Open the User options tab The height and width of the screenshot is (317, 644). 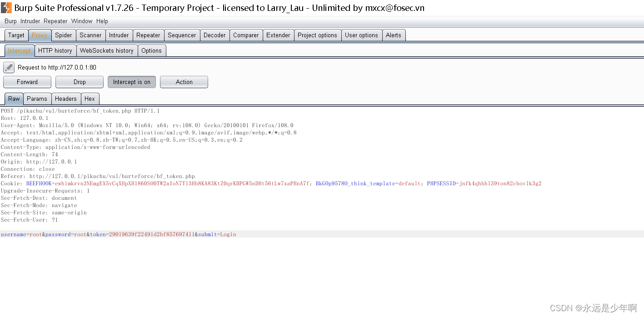(361, 35)
